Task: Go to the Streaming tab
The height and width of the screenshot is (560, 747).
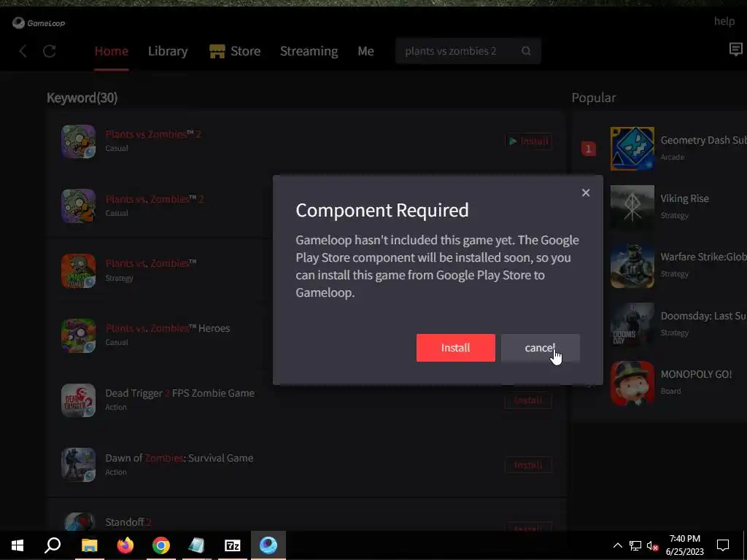Action: [309, 51]
